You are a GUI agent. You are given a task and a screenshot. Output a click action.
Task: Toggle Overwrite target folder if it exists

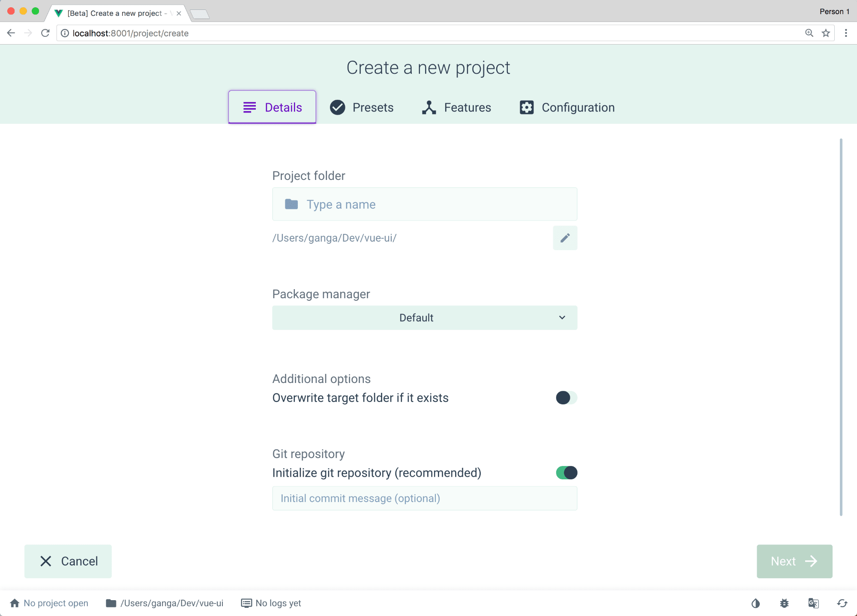[566, 398]
